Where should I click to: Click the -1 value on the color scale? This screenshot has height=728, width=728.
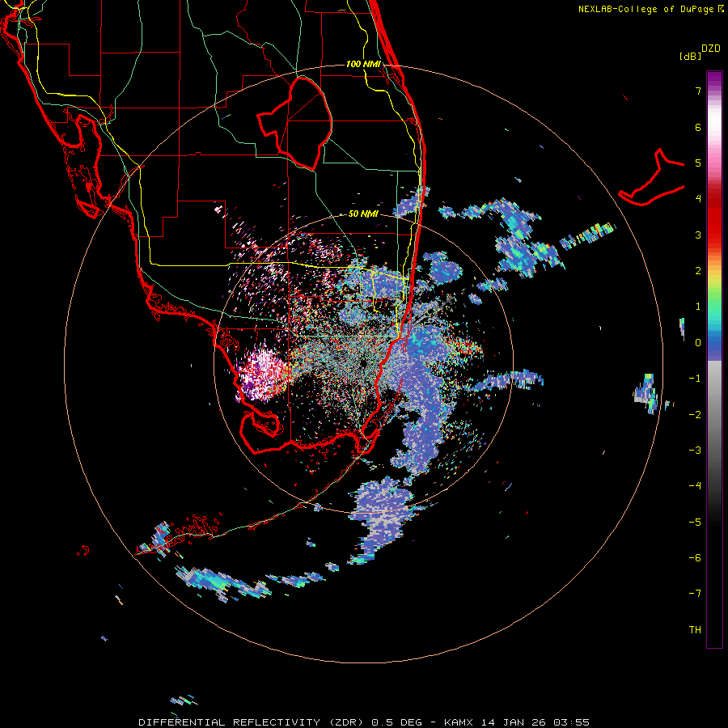695,379
